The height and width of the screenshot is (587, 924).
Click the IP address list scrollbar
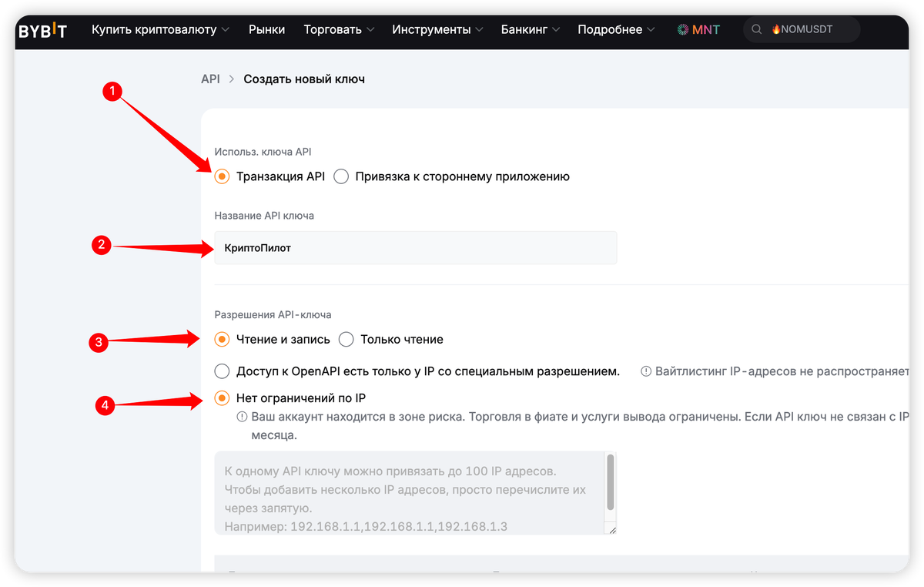coord(611,482)
